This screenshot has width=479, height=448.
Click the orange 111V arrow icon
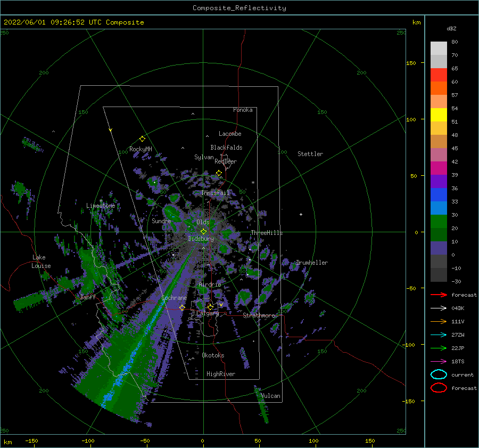[439, 321]
